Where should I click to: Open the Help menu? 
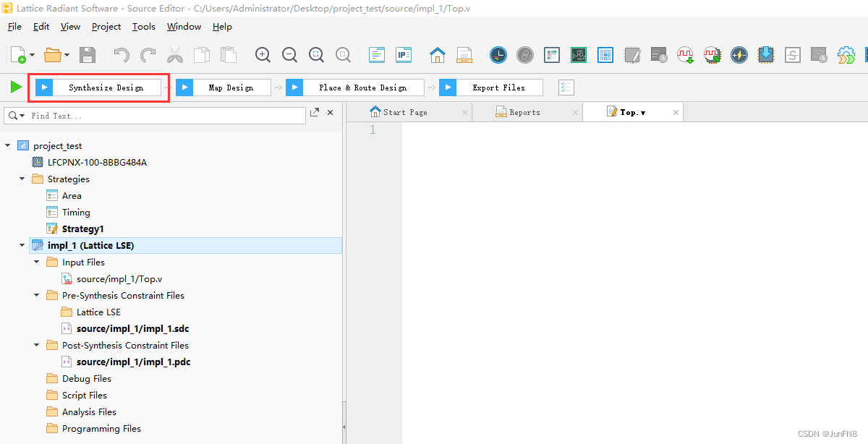[222, 27]
